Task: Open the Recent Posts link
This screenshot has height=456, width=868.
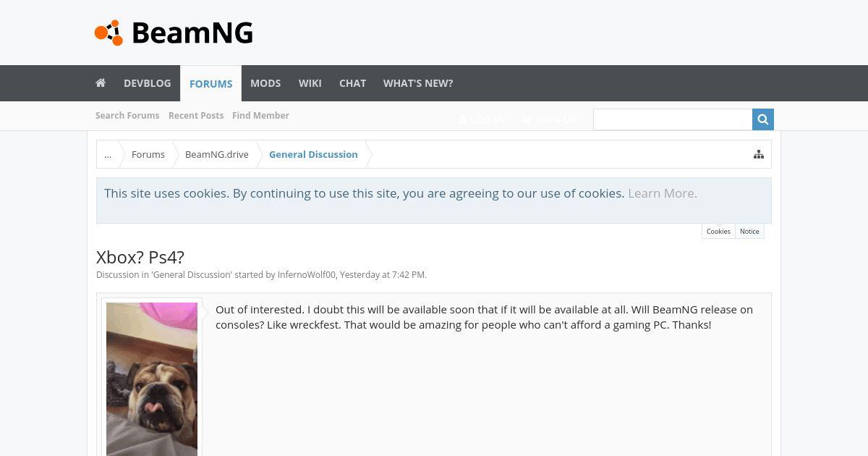Action: coord(196,116)
